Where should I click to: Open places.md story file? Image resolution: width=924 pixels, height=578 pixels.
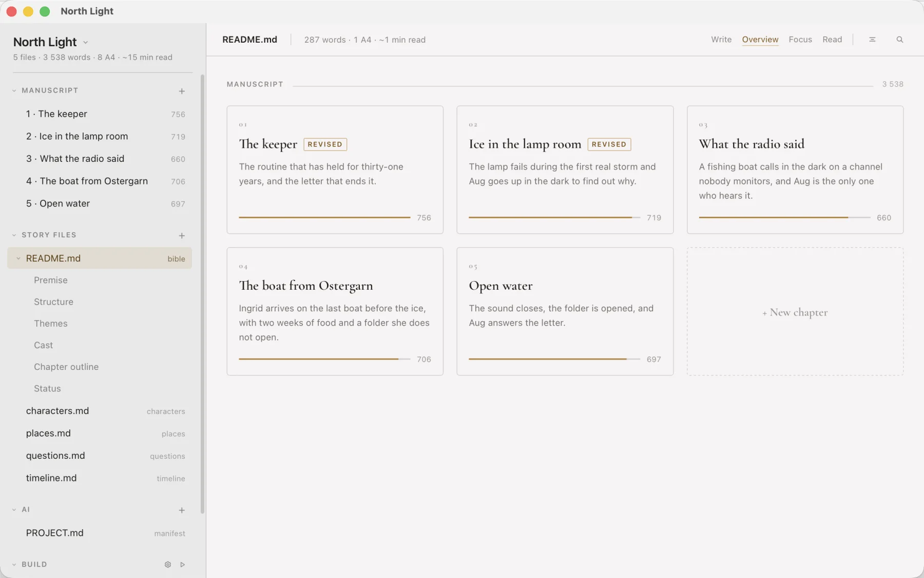click(x=100, y=434)
